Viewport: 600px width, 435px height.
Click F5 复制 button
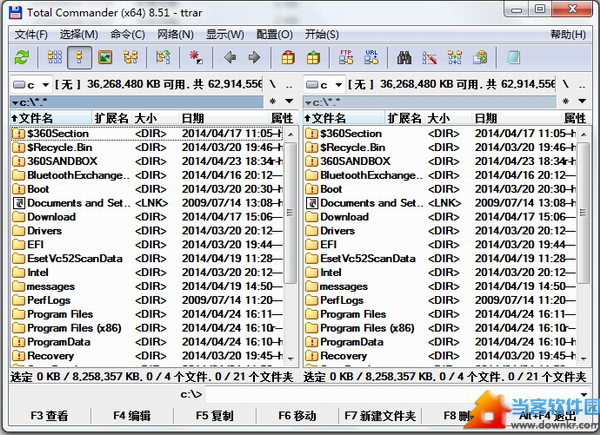tap(215, 415)
